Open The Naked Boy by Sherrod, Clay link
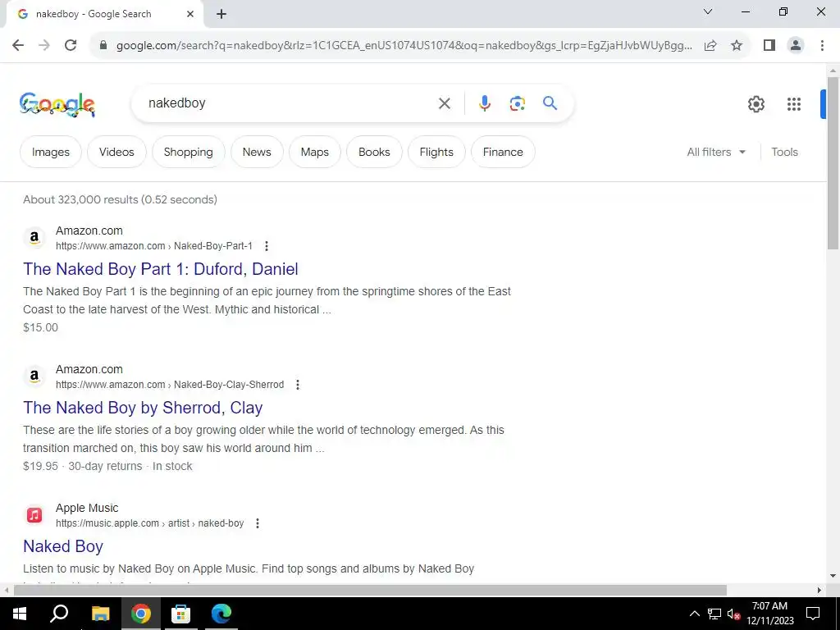Viewport: 840px width, 630px height. tap(143, 408)
